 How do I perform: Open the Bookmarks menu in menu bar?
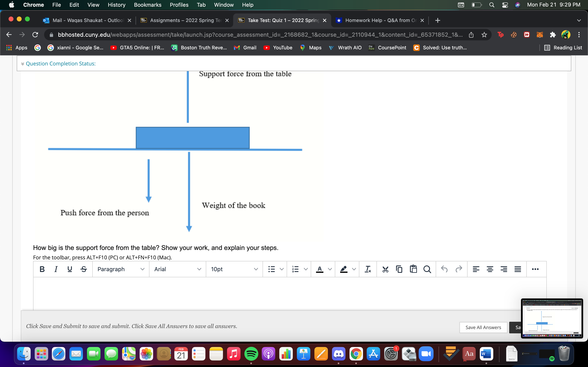click(x=147, y=5)
